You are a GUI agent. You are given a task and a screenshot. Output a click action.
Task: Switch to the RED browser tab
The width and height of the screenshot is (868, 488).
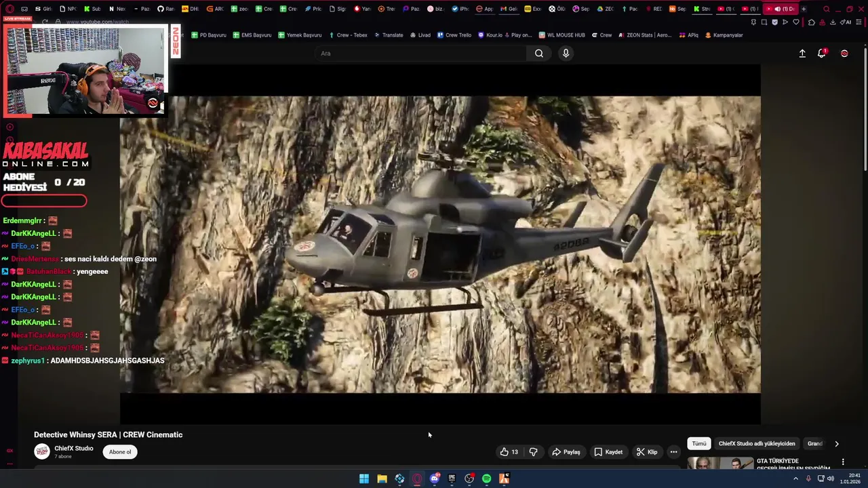pyautogui.click(x=654, y=9)
